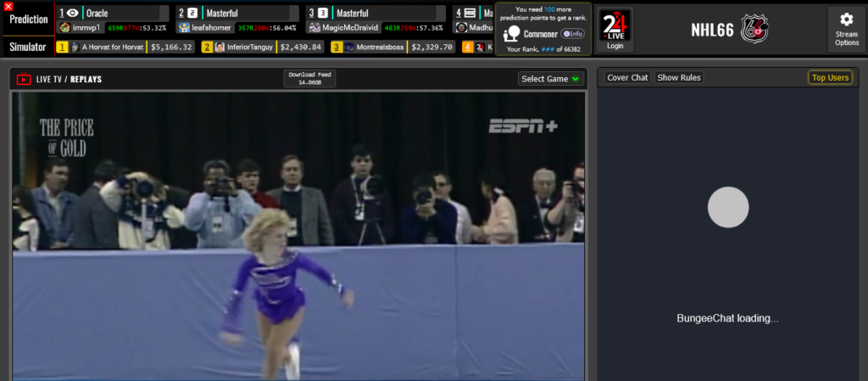This screenshot has height=381, width=868.
Task: Click A Horvat for Horvat avatar icon
Action: point(75,47)
